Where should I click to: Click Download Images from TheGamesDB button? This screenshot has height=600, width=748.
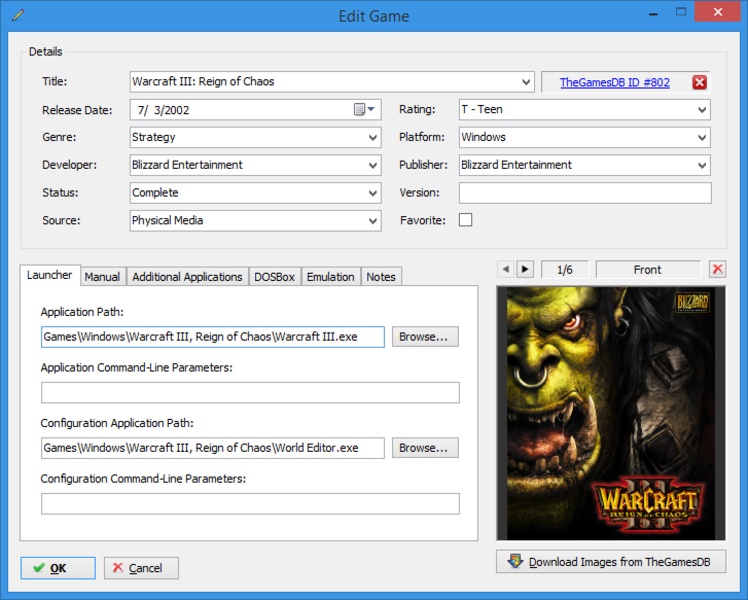point(611,562)
